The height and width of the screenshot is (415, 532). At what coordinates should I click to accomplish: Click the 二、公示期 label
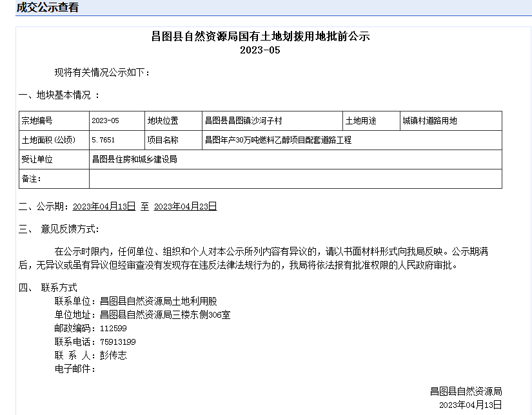tap(44, 206)
